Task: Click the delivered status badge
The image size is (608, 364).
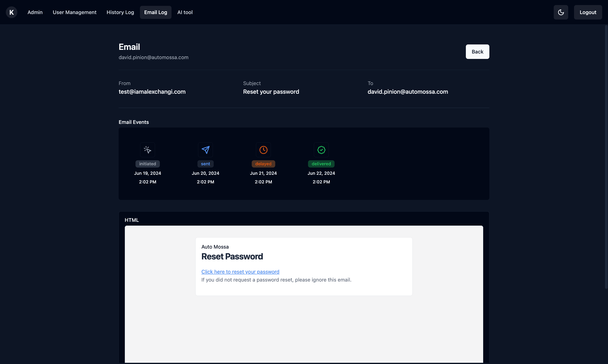Action: click(x=321, y=164)
